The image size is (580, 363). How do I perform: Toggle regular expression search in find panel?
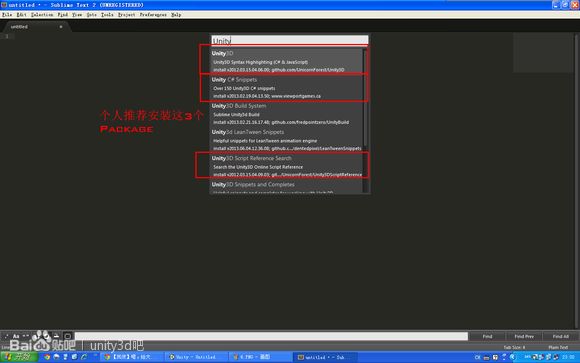[x=6, y=336]
